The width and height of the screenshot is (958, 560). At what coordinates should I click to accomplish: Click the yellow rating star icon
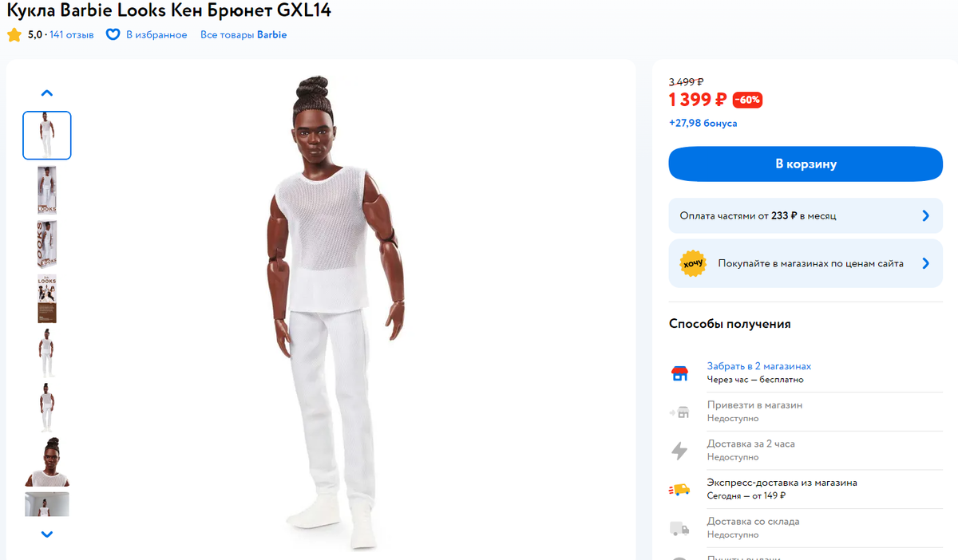[x=14, y=35]
